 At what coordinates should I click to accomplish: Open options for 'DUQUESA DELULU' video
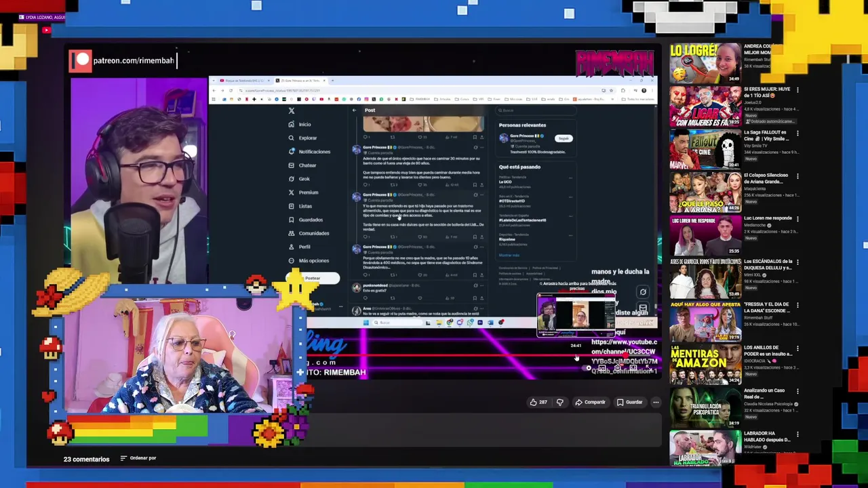[797, 262]
